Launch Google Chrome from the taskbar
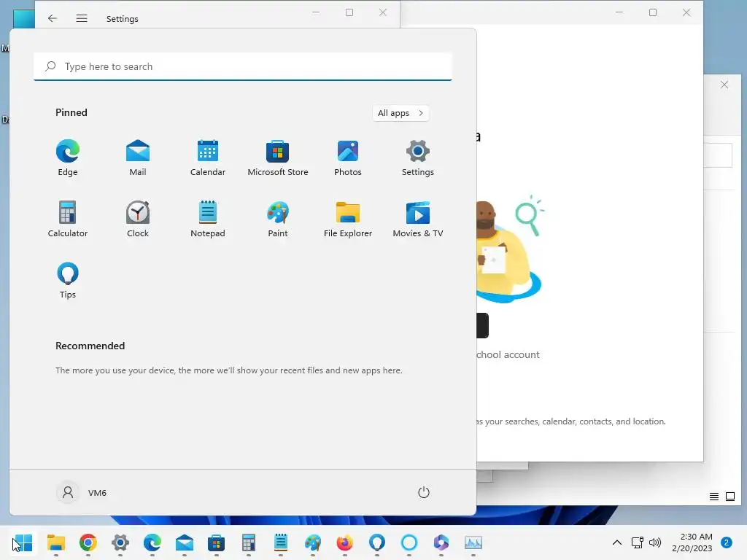The height and width of the screenshot is (560, 747). click(88, 542)
